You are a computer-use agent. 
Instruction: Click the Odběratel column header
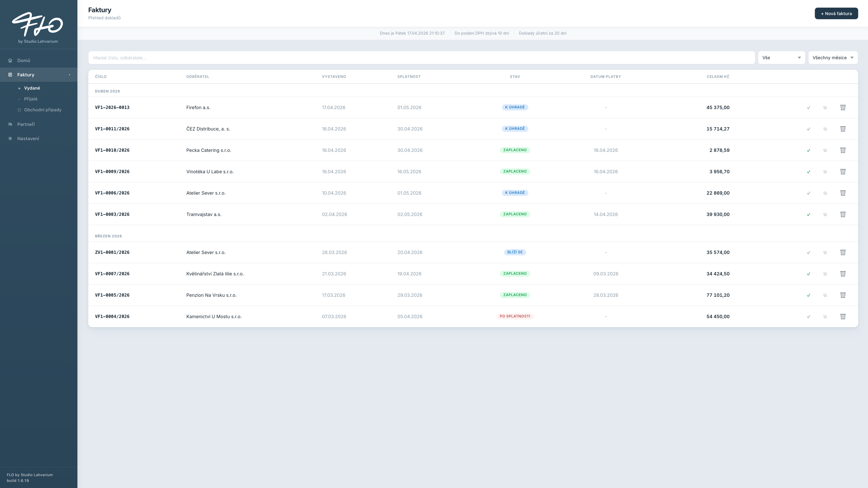tap(197, 77)
